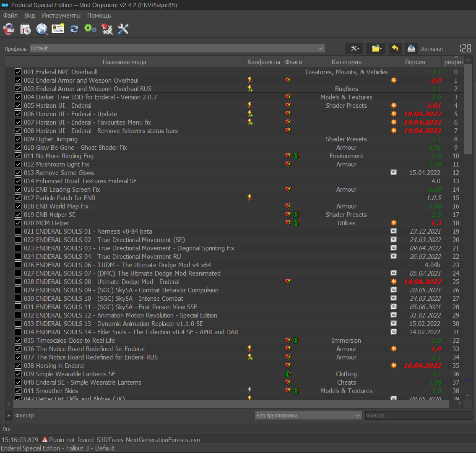Click the update star icon for 038 Horsing in Enderal

394,365
